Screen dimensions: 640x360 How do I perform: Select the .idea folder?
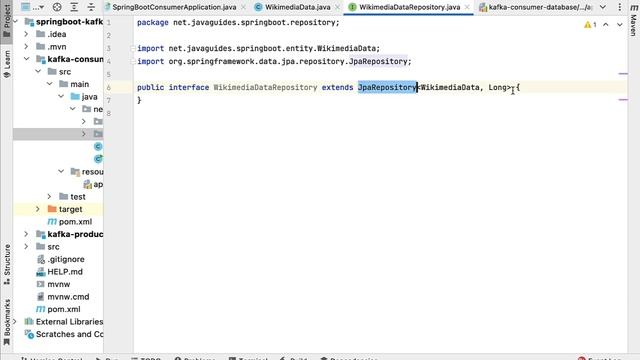tap(56, 34)
